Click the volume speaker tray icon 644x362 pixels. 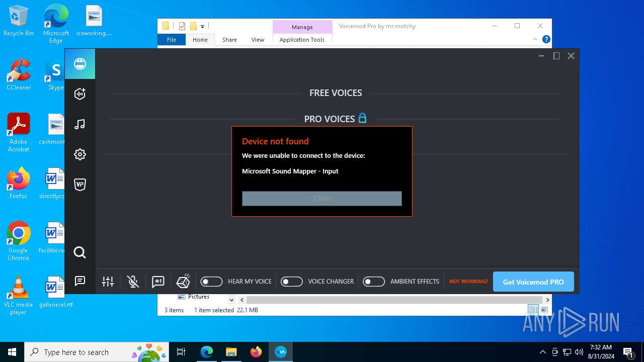579,352
